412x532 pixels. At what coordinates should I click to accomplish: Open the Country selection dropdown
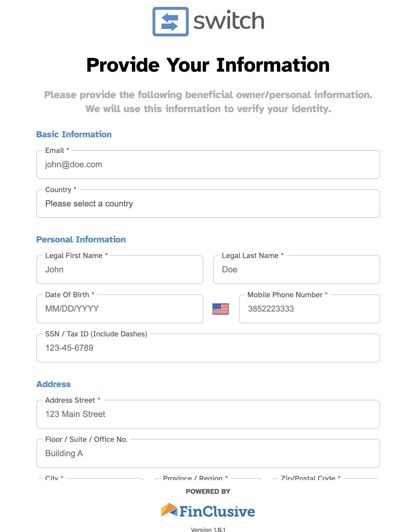[208, 204]
